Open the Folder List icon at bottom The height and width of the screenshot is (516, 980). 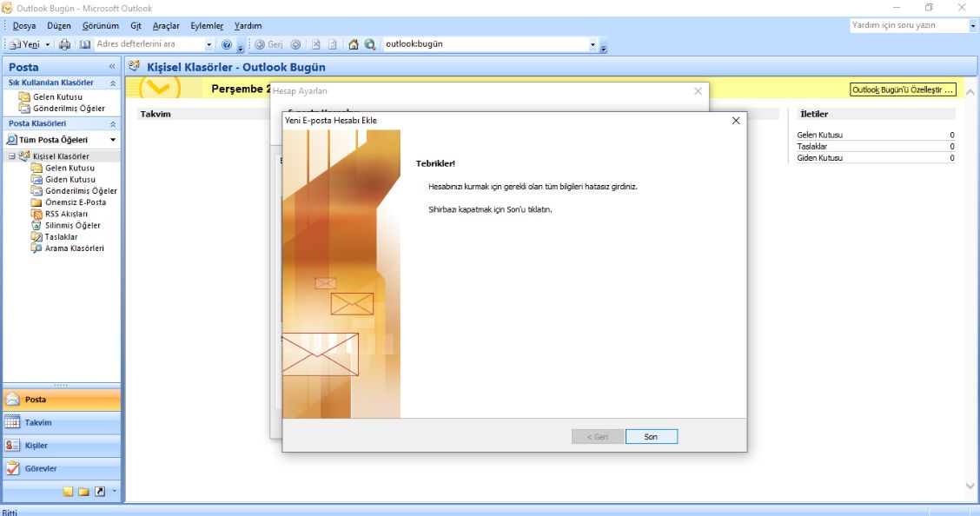coord(83,492)
